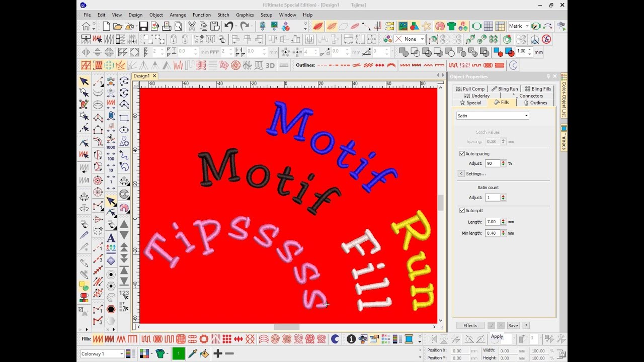Collapse the Settings expander button
Screen dimensions: 644x362
461,173
